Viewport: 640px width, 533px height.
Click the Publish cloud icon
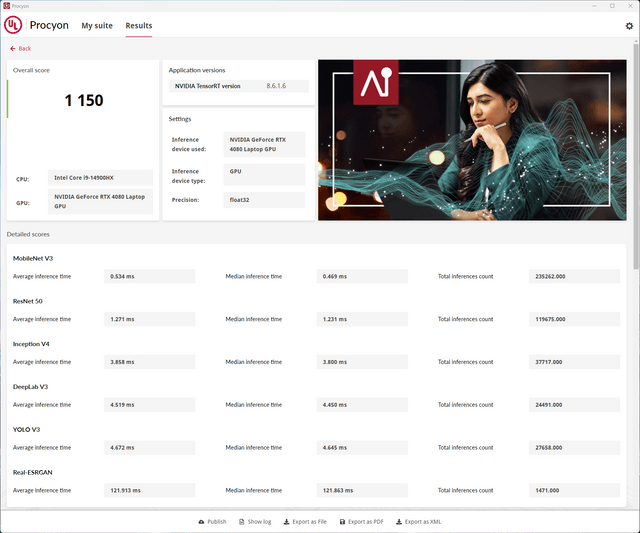(201, 522)
